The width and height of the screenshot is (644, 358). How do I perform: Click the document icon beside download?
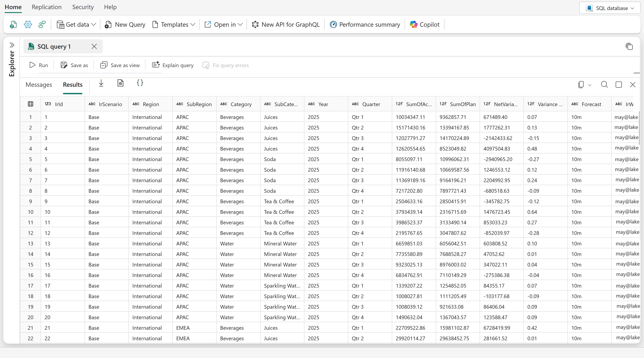pos(120,83)
